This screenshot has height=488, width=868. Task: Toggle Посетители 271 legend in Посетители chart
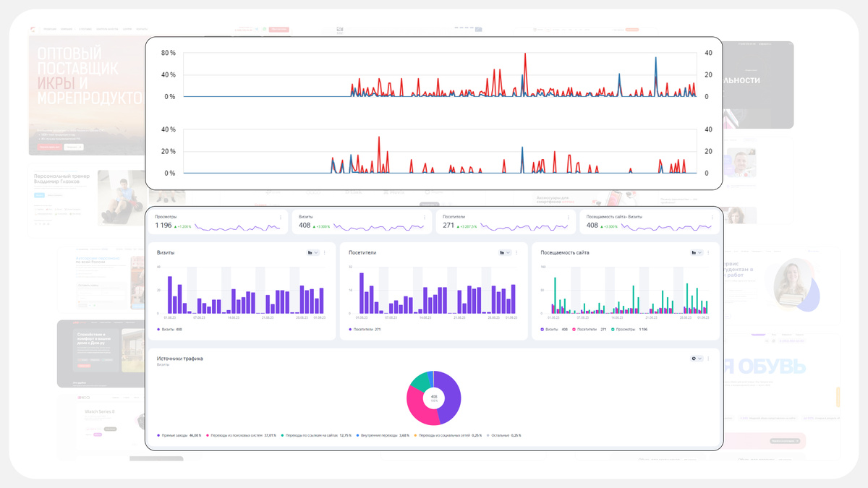pyautogui.click(x=365, y=329)
